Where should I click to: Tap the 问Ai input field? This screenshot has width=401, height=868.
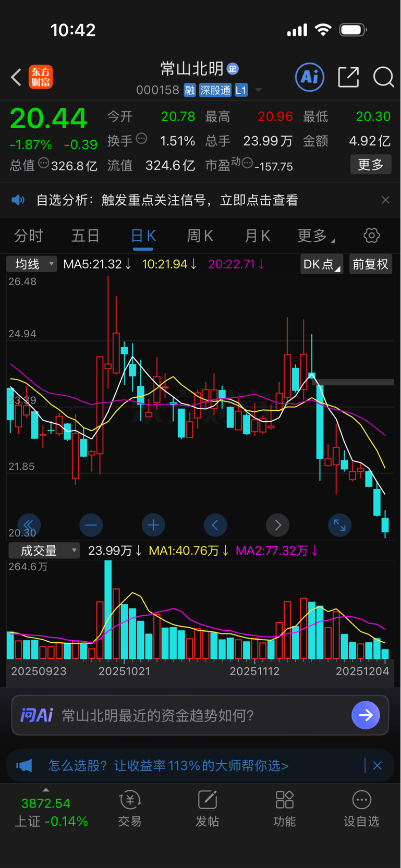tap(200, 715)
